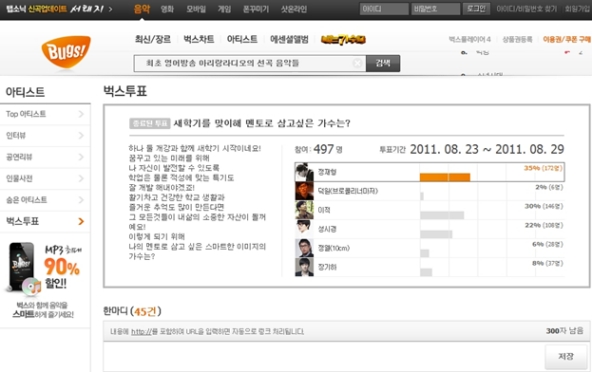The width and height of the screenshot is (592, 372).
Task: Click the 종료된 투표 badge
Action: 150,123
